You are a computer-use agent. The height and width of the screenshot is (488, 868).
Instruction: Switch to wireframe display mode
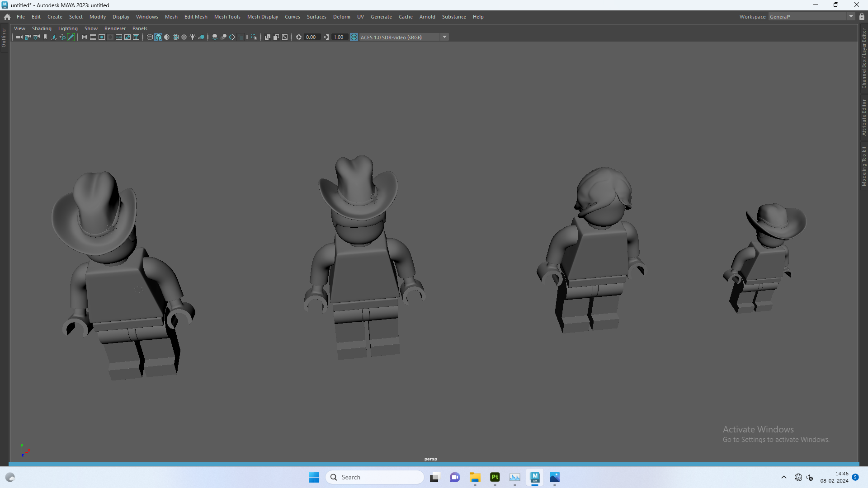click(x=150, y=37)
